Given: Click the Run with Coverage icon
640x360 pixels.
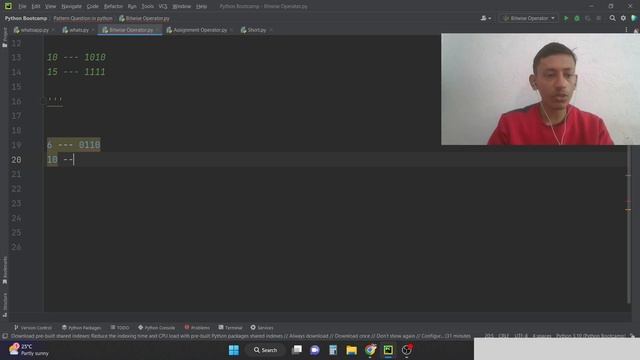Looking at the screenshot, I should coord(588,18).
